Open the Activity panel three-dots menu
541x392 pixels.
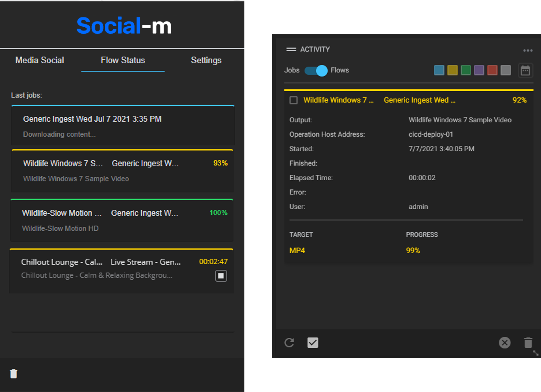528,50
